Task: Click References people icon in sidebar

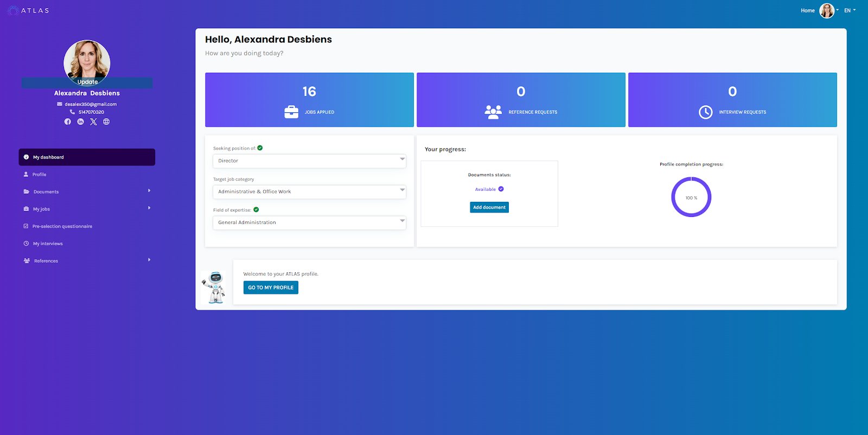Action: pos(27,261)
